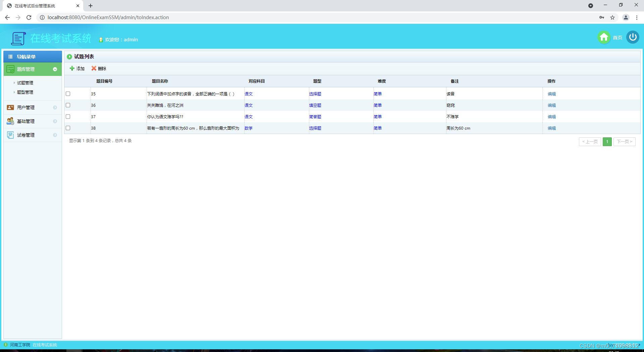Click the 题库管理 sidebar icon

(x=10, y=69)
